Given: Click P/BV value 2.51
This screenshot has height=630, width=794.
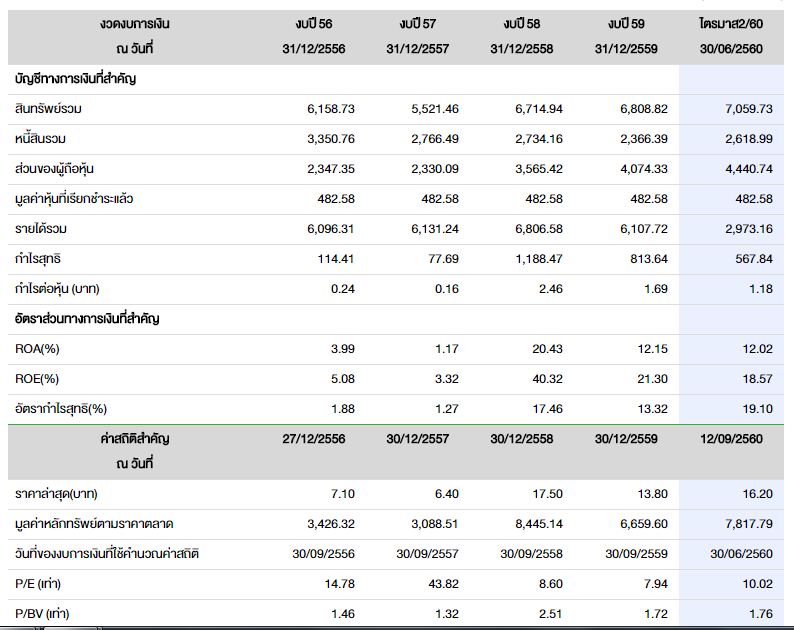Looking at the screenshot, I should (x=551, y=614).
